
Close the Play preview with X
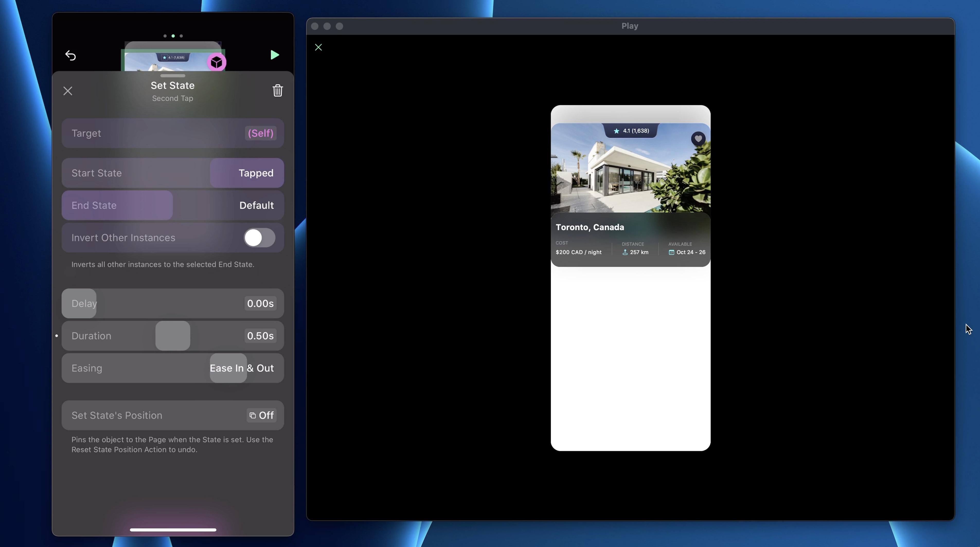(318, 47)
